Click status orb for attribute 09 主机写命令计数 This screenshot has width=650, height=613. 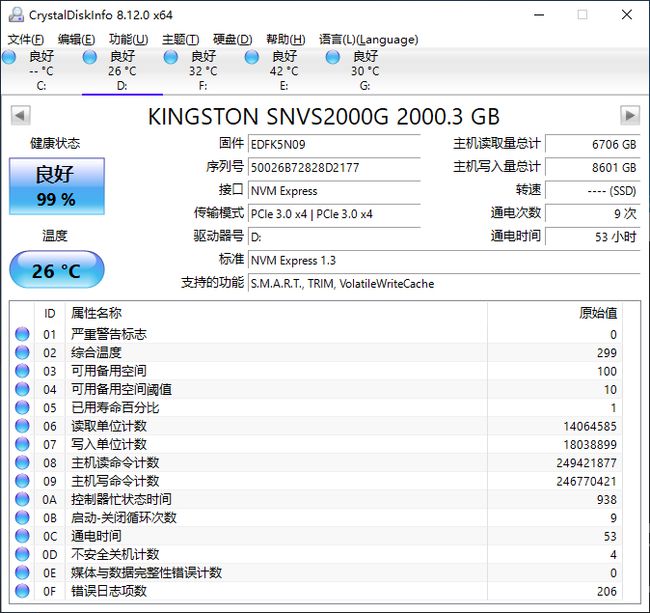coord(22,481)
